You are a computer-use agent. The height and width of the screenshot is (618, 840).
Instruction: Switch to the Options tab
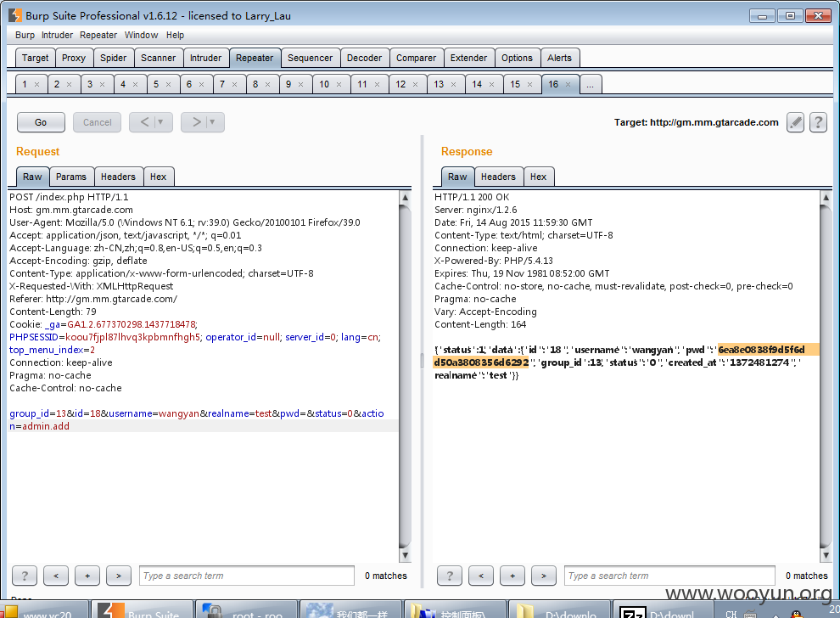pos(517,58)
